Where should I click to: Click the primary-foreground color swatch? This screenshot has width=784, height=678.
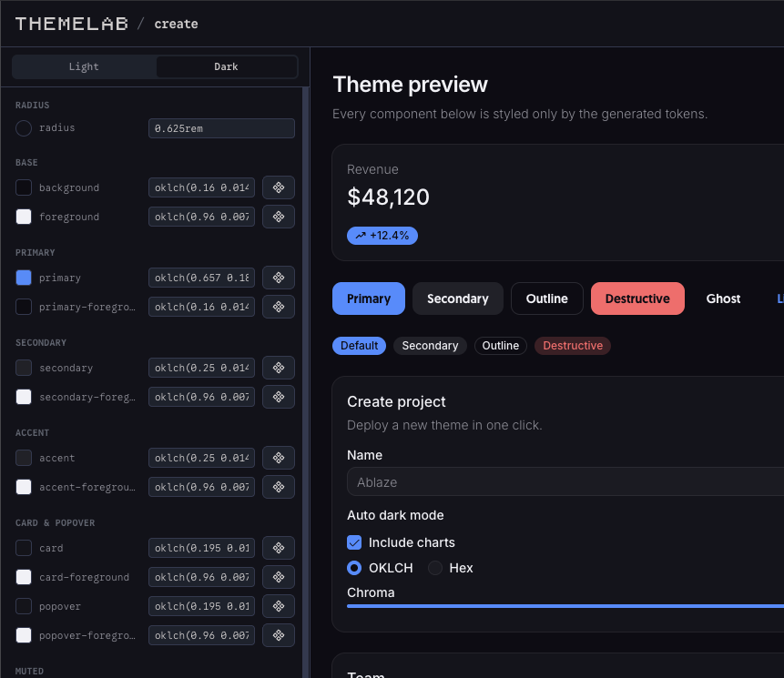click(24, 307)
